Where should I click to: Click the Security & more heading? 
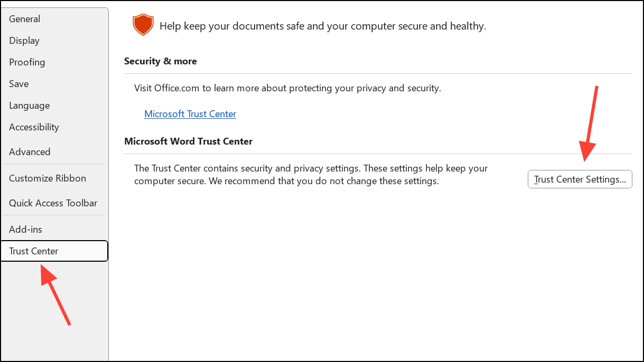click(x=160, y=61)
